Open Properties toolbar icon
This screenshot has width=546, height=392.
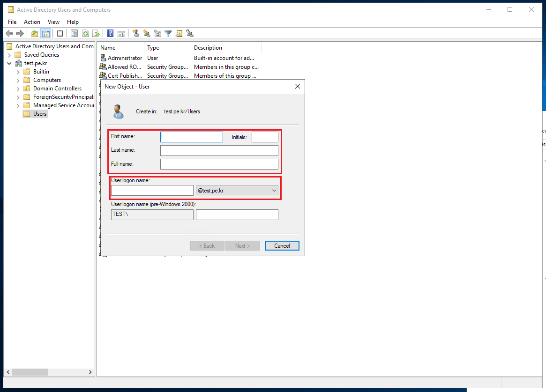(74, 33)
